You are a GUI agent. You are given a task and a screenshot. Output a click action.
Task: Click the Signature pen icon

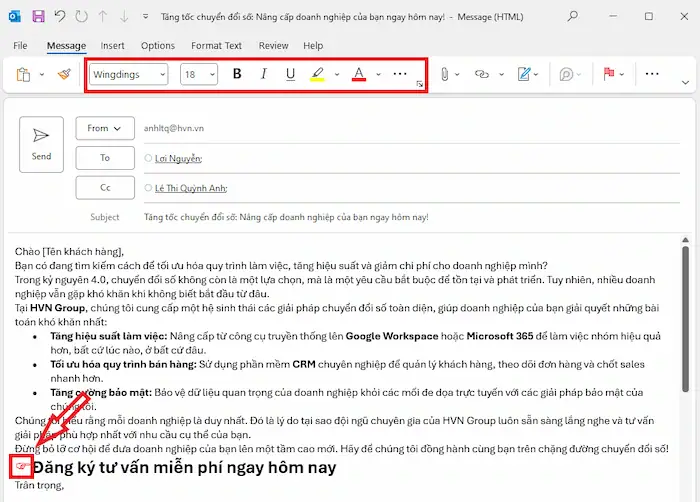525,74
